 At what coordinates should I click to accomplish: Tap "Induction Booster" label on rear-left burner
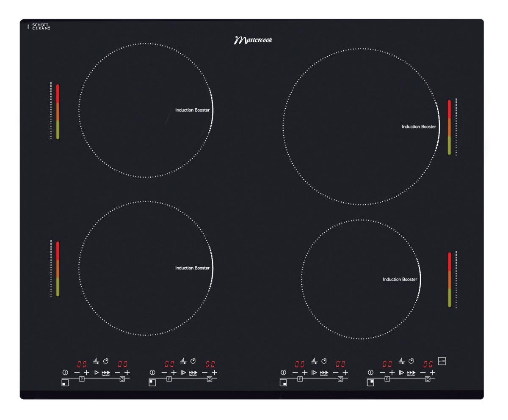(193, 110)
